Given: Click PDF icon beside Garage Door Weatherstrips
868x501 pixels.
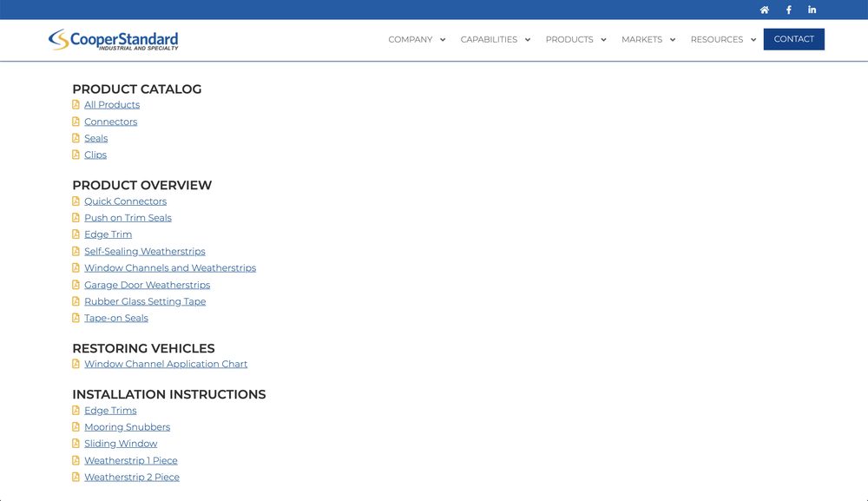Looking at the screenshot, I should (76, 285).
